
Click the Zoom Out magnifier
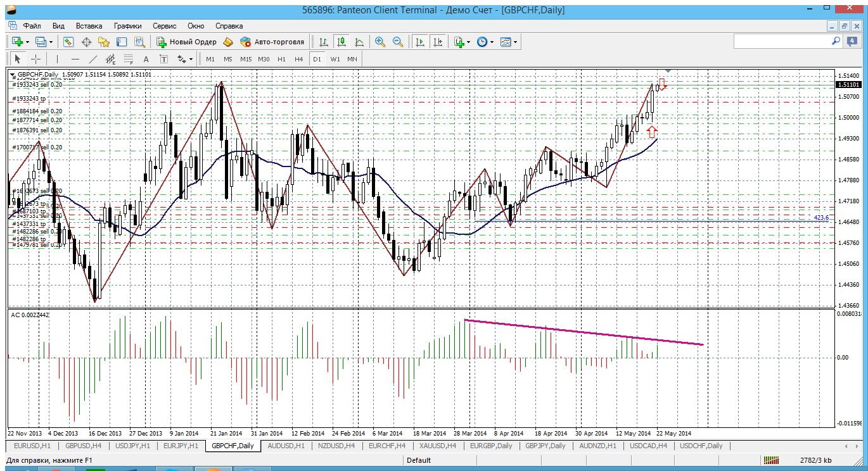coord(398,42)
